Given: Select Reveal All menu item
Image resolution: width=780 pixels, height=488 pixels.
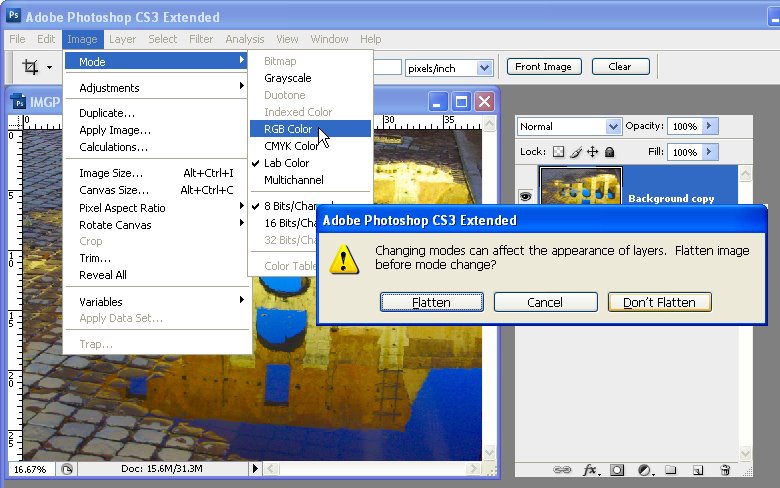Looking at the screenshot, I should [156, 275].
